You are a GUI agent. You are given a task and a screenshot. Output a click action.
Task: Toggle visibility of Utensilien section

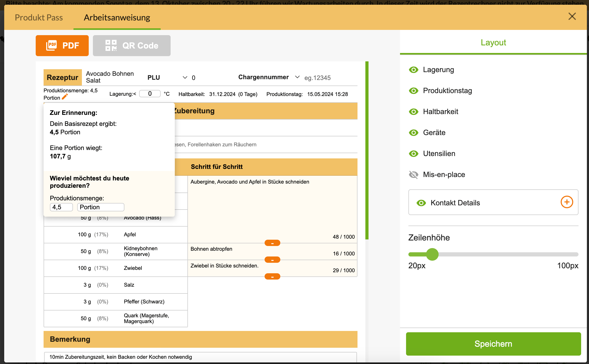[x=414, y=153]
